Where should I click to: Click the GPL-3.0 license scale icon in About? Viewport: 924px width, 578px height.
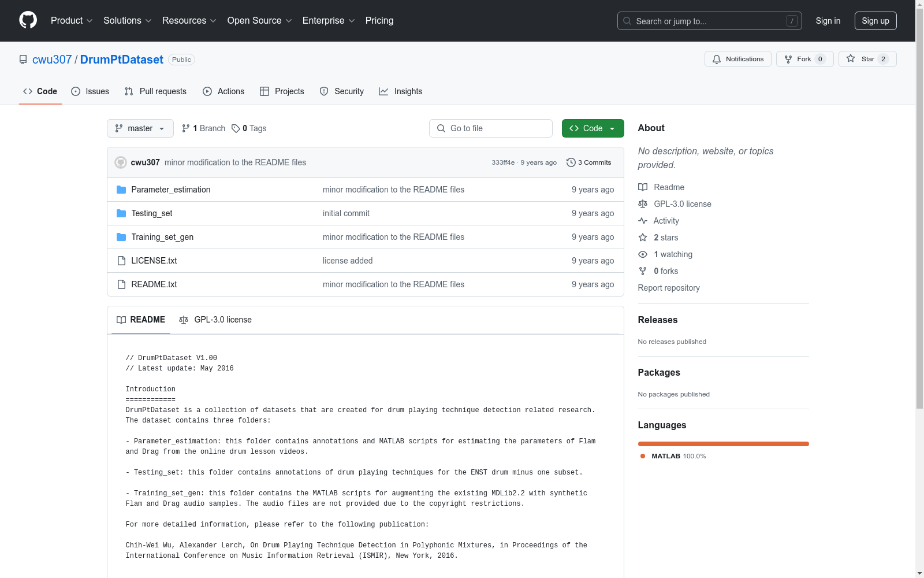point(643,204)
